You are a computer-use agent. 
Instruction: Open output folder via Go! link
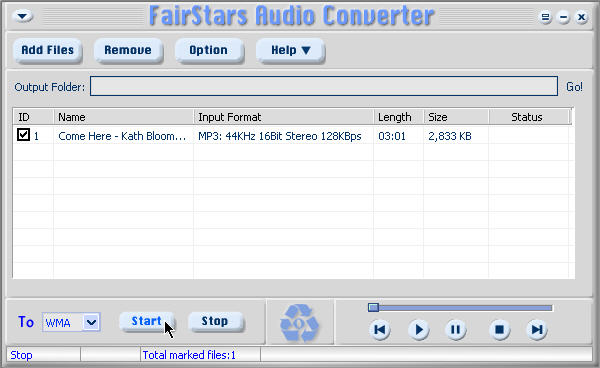coord(574,87)
